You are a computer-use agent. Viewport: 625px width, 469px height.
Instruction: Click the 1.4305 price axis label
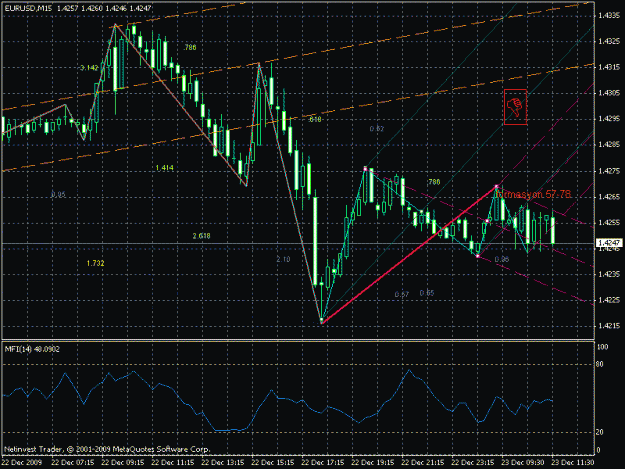click(x=609, y=93)
